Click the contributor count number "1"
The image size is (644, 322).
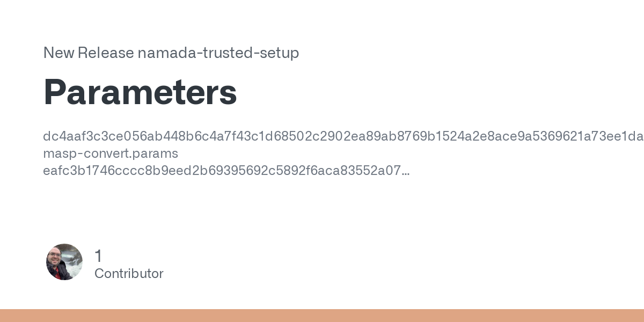click(x=98, y=256)
